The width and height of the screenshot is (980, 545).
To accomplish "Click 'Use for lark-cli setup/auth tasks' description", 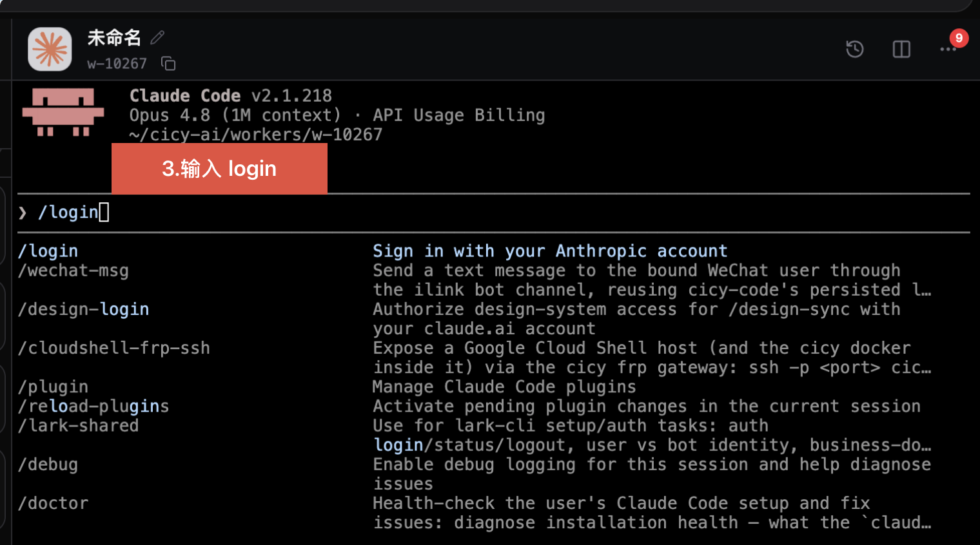I will click(652, 435).
